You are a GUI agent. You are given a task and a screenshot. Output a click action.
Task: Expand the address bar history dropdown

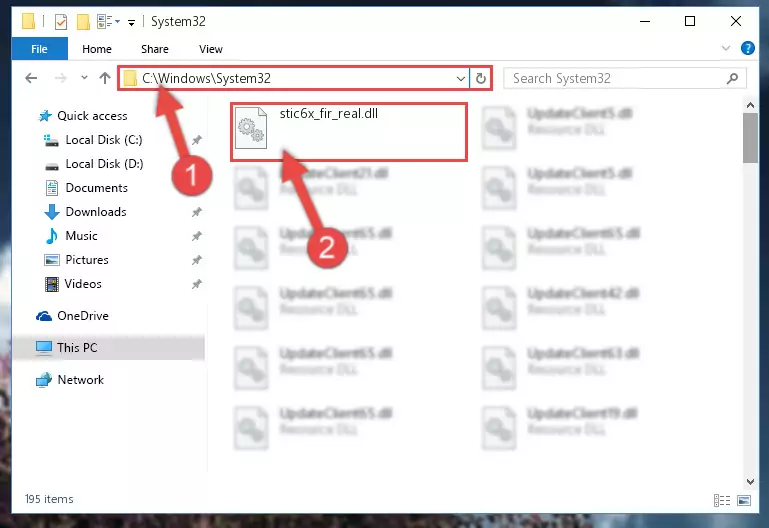coord(461,78)
